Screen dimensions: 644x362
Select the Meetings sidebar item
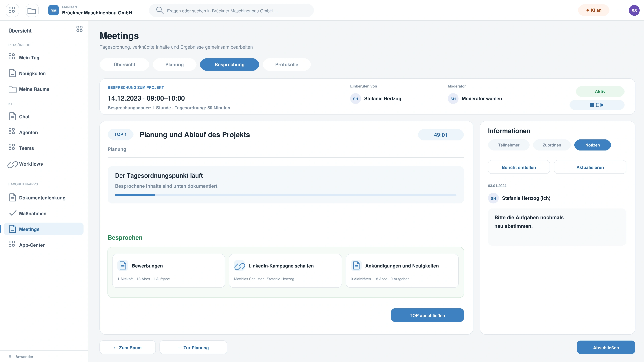pyautogui.click(x=44, y=229)
